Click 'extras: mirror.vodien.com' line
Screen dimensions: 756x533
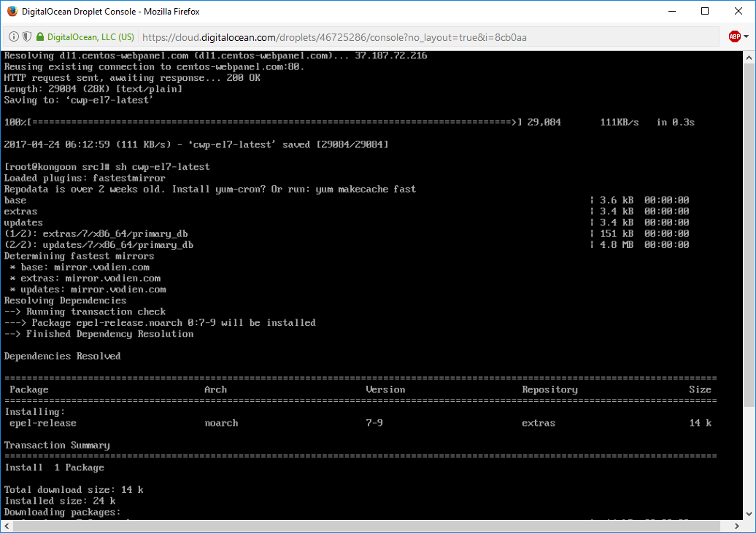[x=85, y=278]
